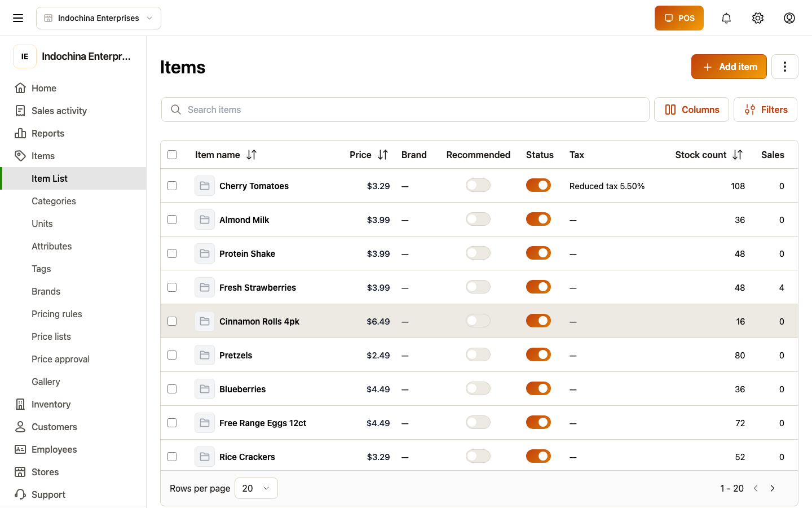Select all items checkbox in header
The width and height of the screenshot is (812, 508).
tap(172, 155)
